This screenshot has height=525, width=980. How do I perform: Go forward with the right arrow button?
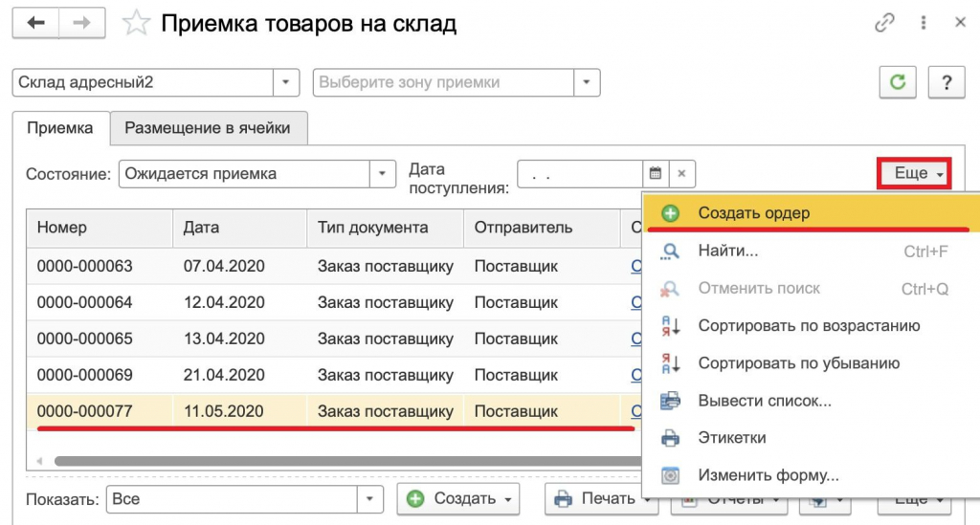(82, 23)
